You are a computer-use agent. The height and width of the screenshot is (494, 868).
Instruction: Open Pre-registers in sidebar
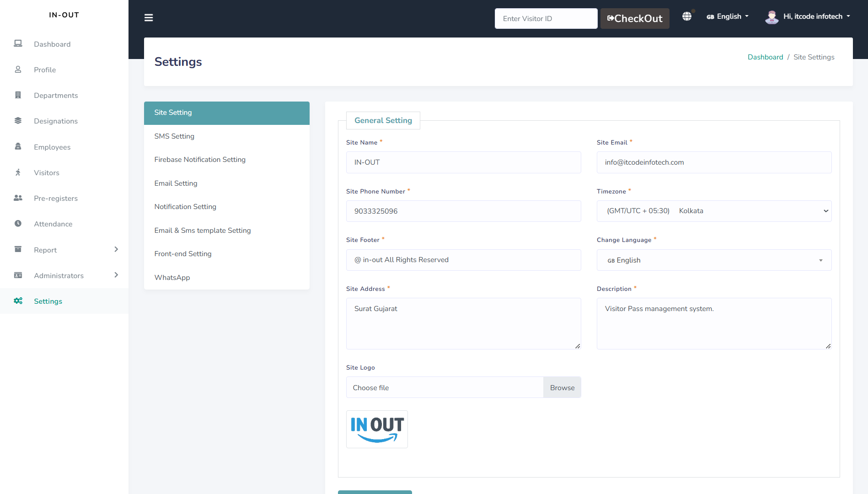click(64, 198)
